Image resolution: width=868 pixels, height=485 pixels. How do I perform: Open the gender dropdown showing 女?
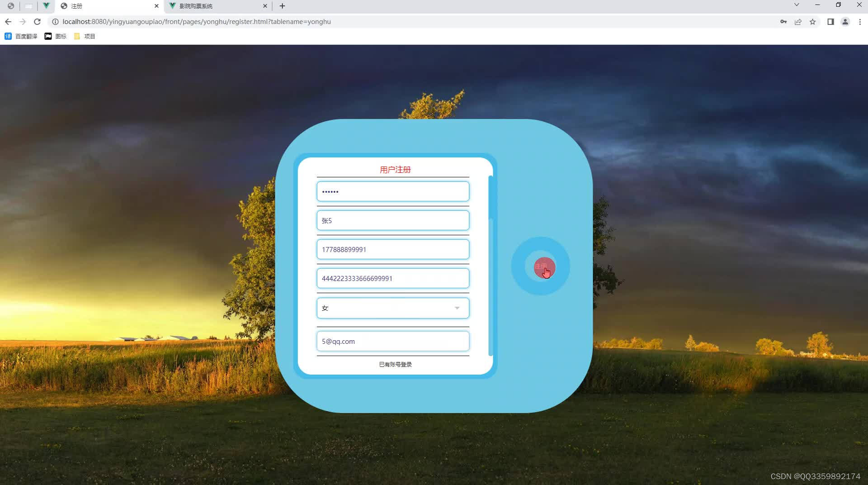point(393,308)
